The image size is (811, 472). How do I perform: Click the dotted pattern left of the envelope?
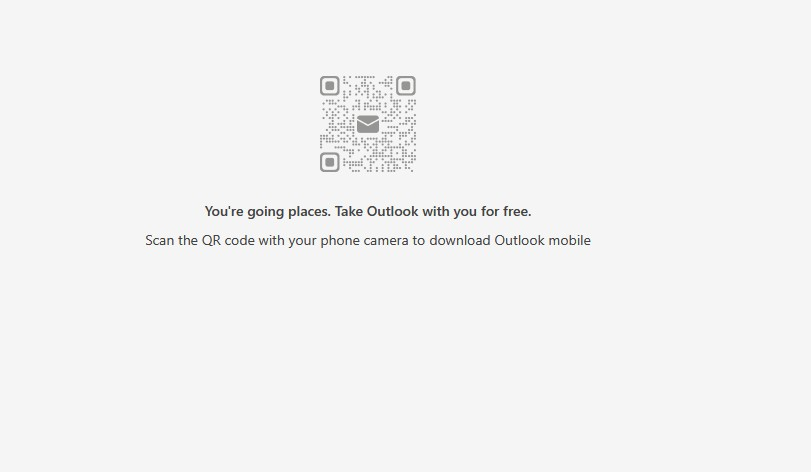pyautogui.click(x=337, y=124)
